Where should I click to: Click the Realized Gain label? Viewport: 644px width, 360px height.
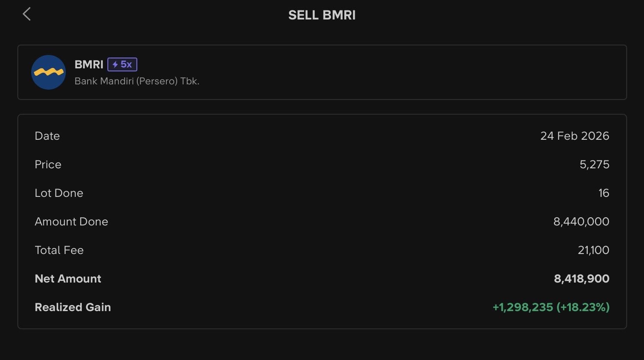tap(73, 307)
